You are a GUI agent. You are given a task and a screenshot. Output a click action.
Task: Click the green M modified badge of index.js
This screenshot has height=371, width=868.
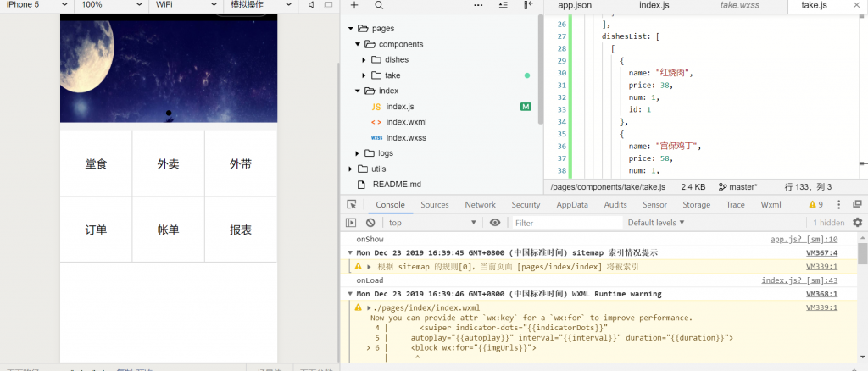point(526,106)
